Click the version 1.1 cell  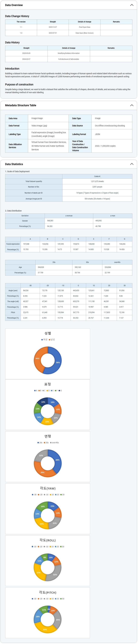click(21, 27)
